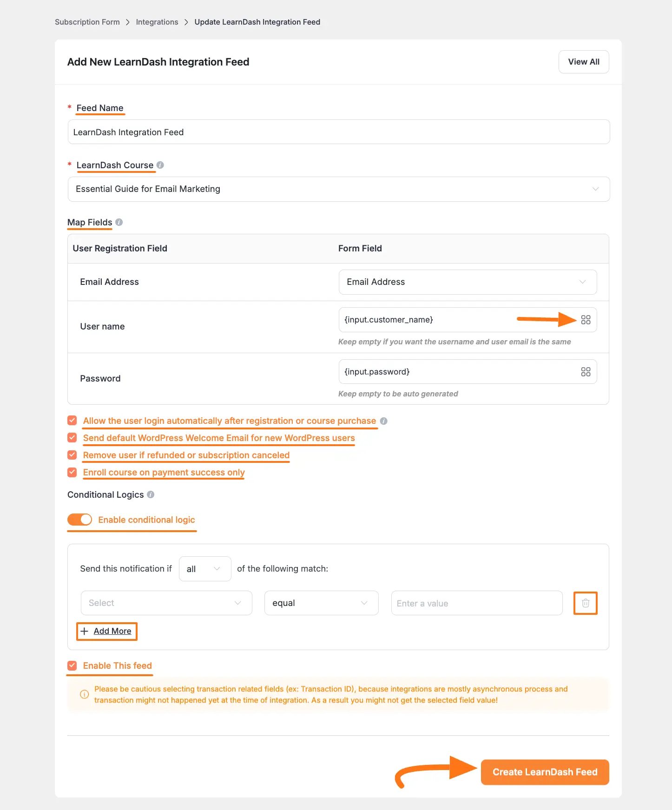The width and height of the screenshot is (672, 810).
Task: Click the info icon beside LearnDash Course
Action: point(160,165)
